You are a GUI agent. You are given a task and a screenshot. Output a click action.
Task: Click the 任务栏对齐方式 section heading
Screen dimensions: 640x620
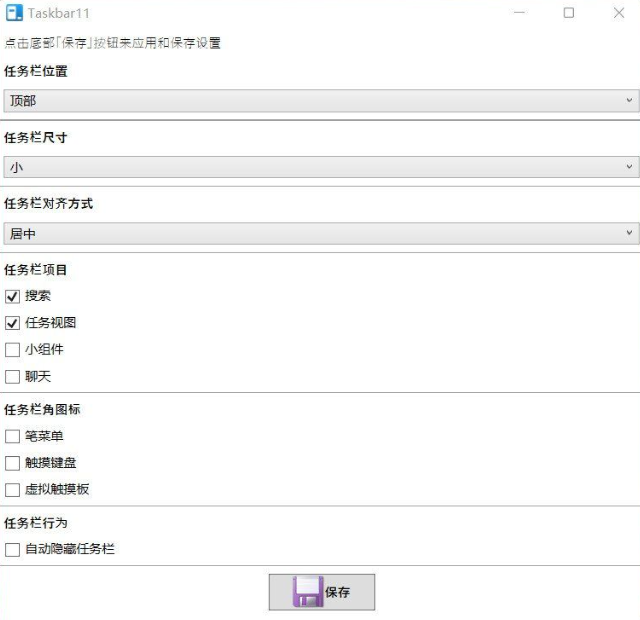(x=49, y=203)
